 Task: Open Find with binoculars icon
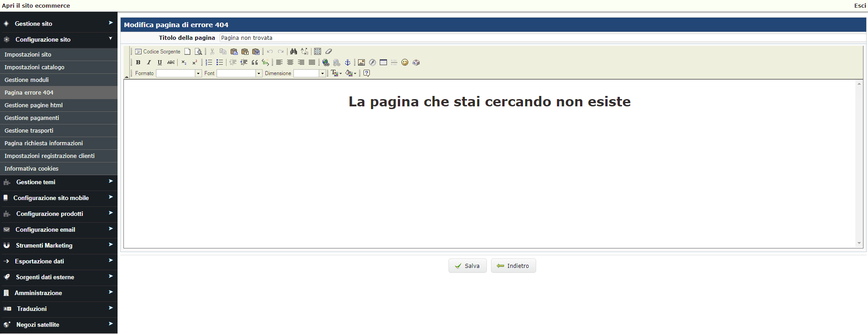coord(293,52)
